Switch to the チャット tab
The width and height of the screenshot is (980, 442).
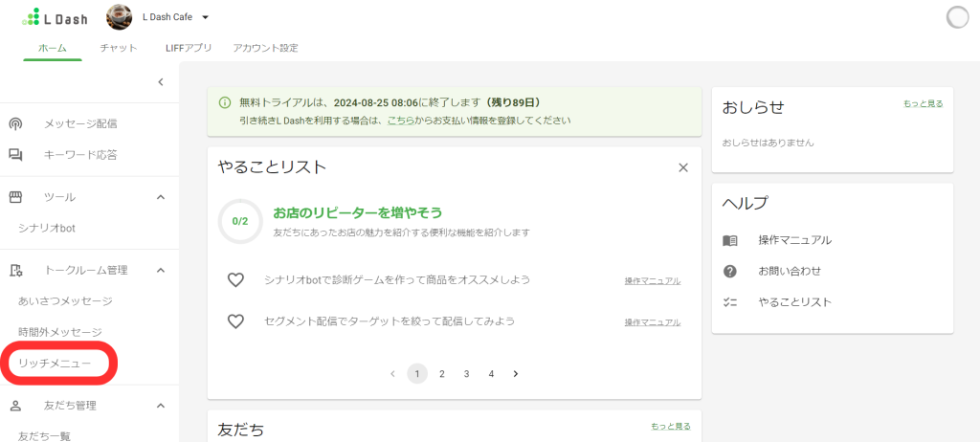119,48
